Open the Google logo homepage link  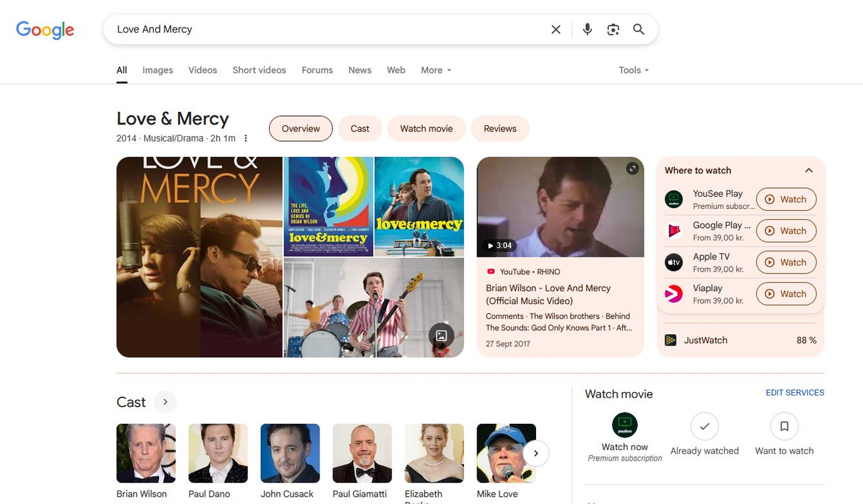coord(45,30)
